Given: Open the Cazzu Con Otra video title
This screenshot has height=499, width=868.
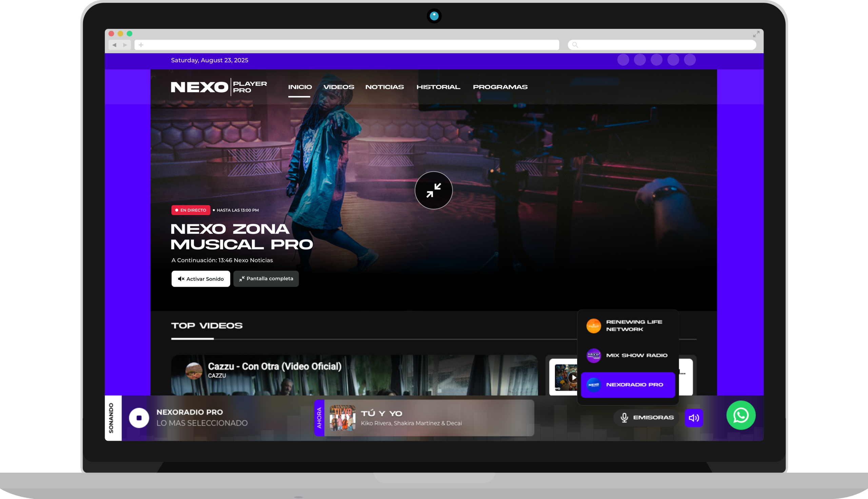Looking at the screenshot, I should 275,366.
